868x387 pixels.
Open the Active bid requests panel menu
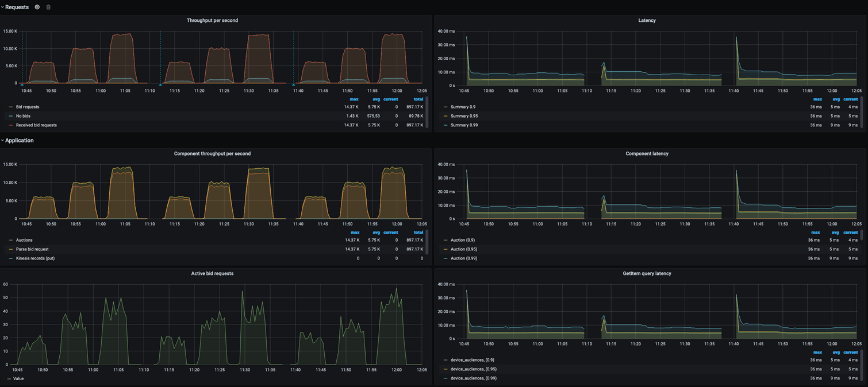click(212, 274)
